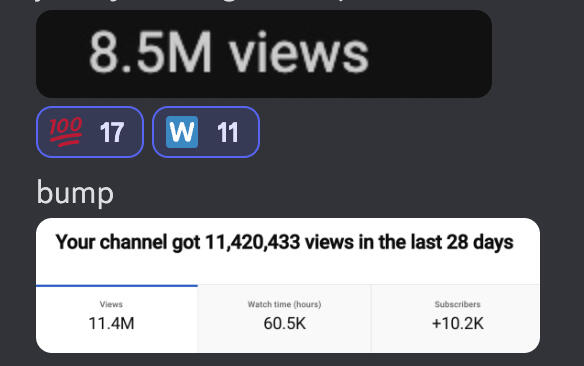This screenshot has width=584, height=366.
Task: Open the 8.5M views image attachment
Action: pos(264,54)
